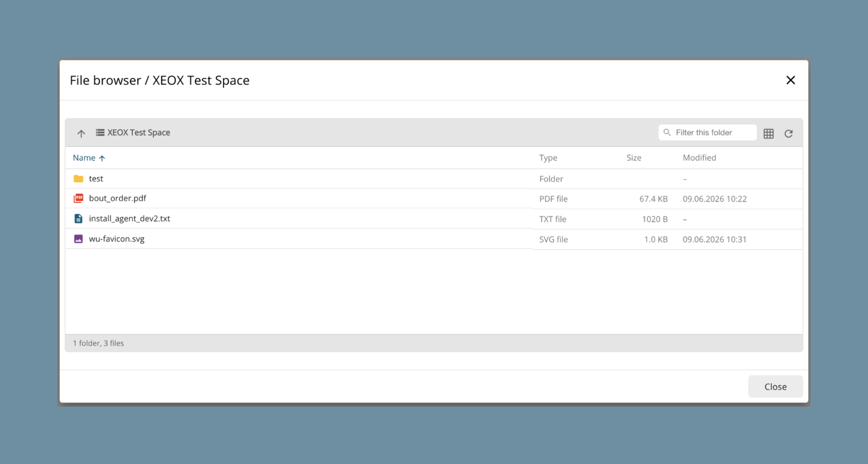
Task: Click the SVG file type cell
Action: [x=554, y=239]
